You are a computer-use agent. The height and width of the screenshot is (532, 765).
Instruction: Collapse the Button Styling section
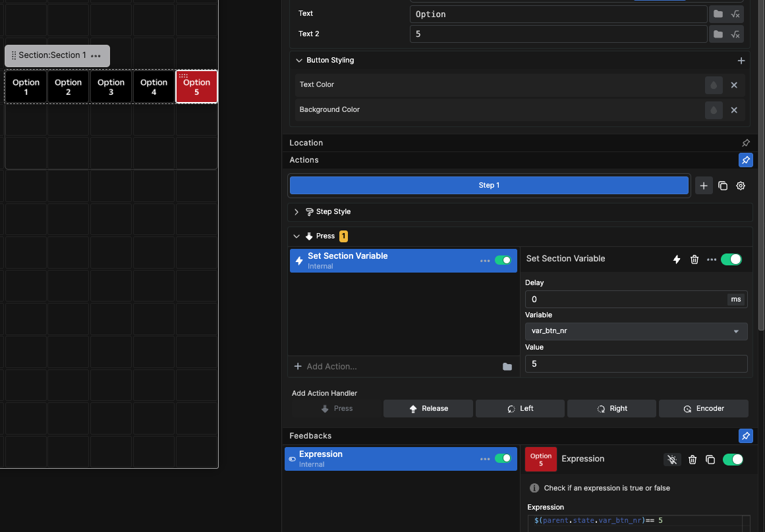pos(299,61)
